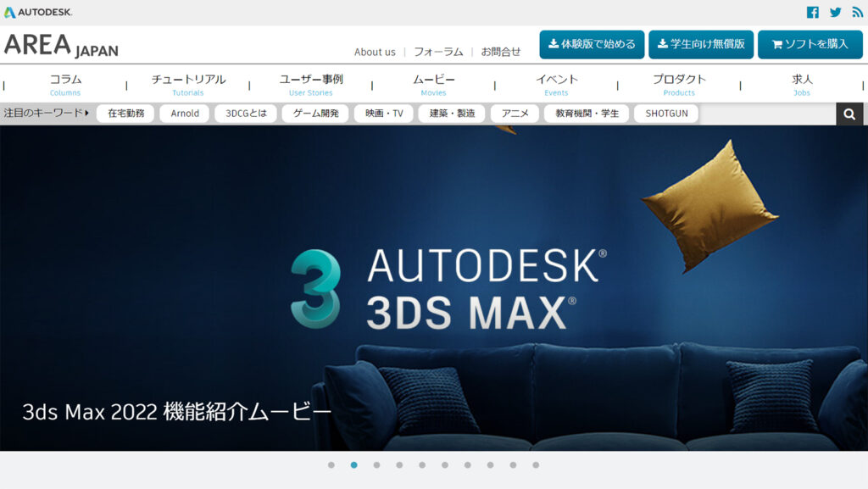Image resolution: width=868 pixels, height=489 pixels.
Task: Open the プロダクト Products menu
Action: coord(679,86)
